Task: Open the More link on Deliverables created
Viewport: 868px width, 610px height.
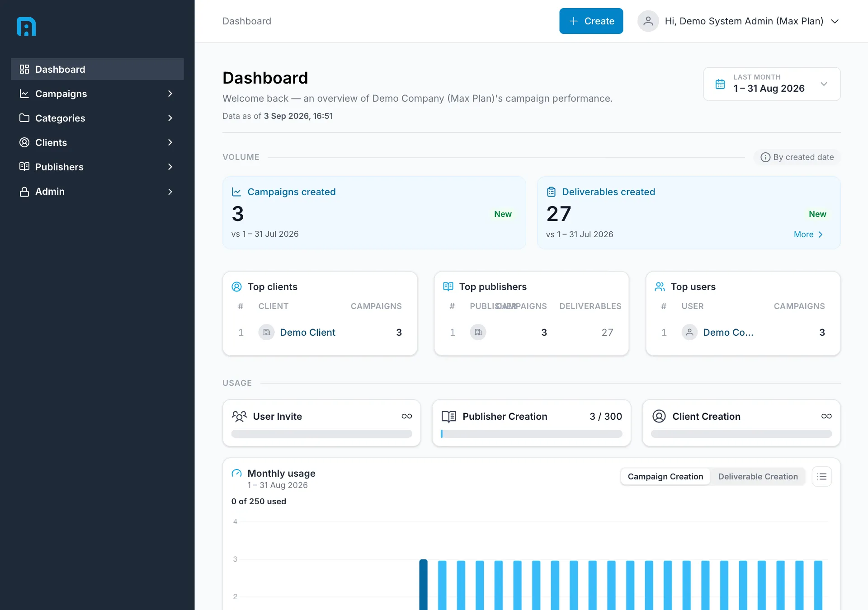Action: [x=808, y=235]
